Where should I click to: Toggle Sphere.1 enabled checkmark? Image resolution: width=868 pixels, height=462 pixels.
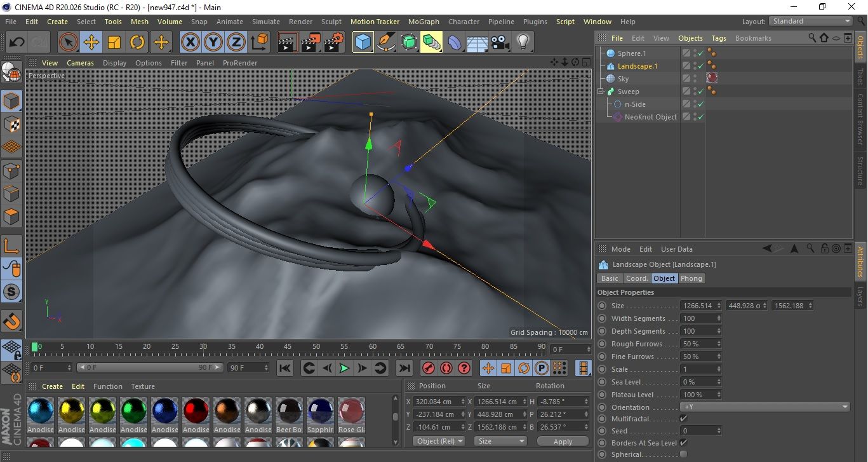[701, 53]
